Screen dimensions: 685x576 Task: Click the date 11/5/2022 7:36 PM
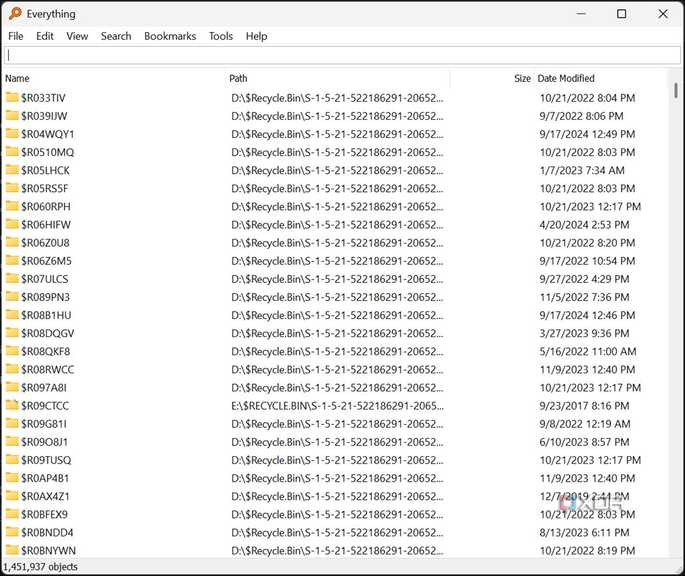584,297
